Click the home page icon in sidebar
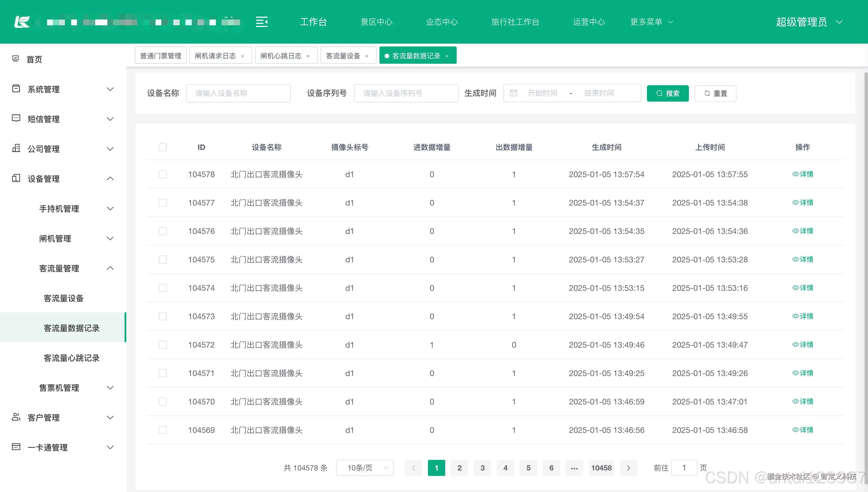868x492 pixels. [x=15, y=59]
